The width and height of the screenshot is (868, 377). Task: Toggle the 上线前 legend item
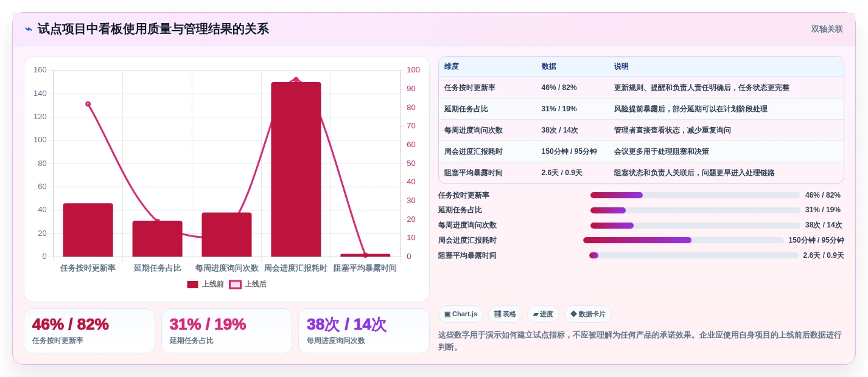pyautogui.click(x=205, y=284)
